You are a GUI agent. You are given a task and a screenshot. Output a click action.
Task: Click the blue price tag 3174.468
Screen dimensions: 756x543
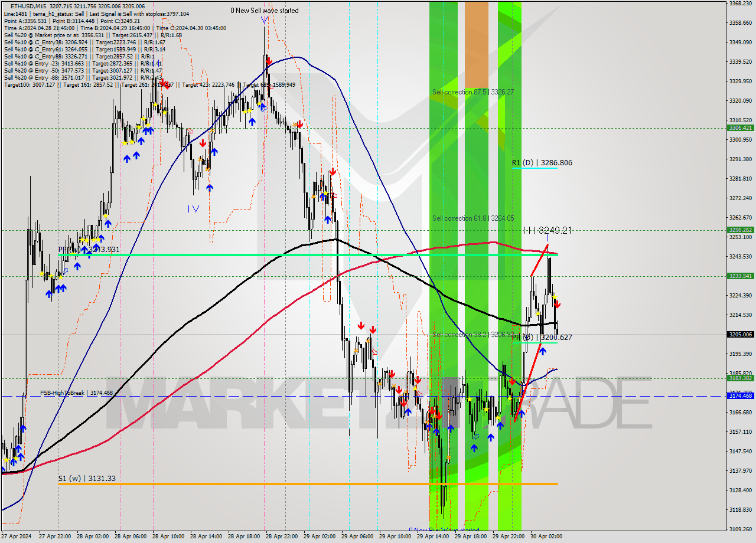[x=740, y=396]
